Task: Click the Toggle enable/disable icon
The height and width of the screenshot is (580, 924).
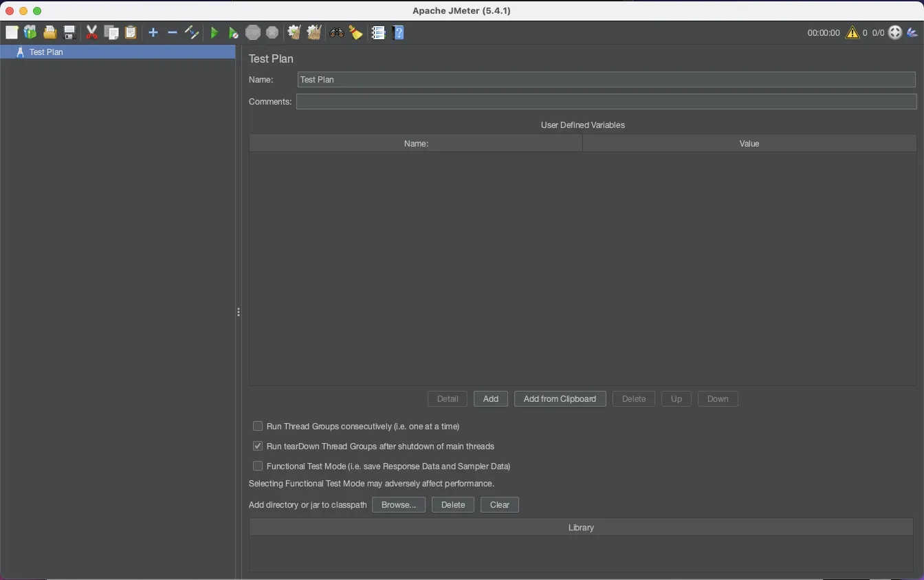Action: pos(192,32)
